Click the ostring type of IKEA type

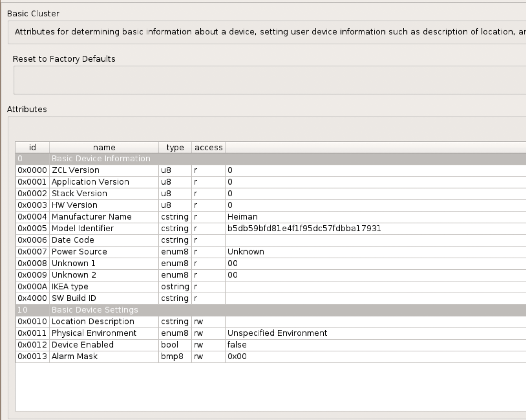(x=175, y=287)
